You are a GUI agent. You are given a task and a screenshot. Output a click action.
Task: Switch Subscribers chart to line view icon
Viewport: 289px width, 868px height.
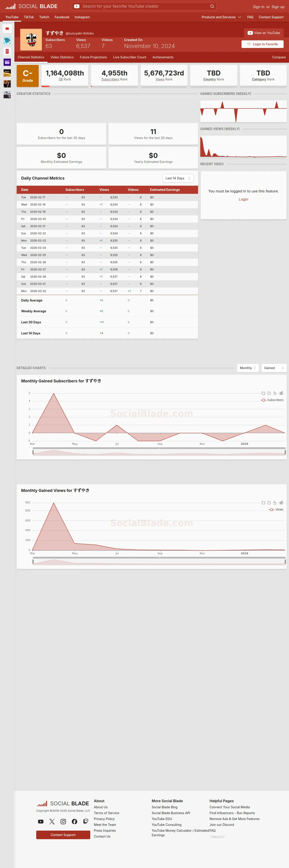pos(275,393)
